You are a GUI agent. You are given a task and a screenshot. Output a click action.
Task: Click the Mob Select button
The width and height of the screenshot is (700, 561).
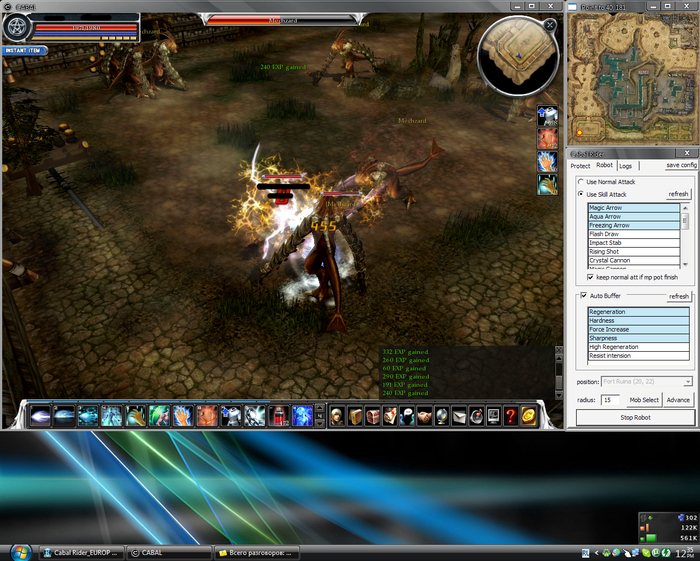[644, 400]
